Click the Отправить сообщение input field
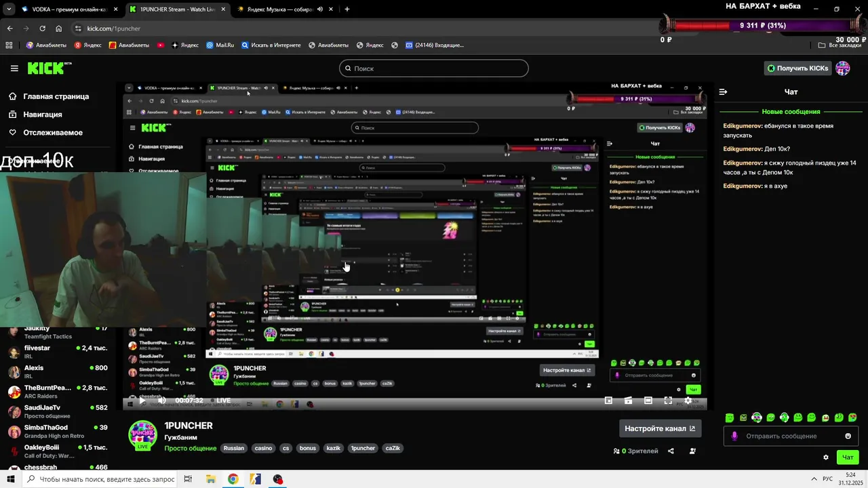868x488 pixels. pyautogui.click(x=790, y=436)
